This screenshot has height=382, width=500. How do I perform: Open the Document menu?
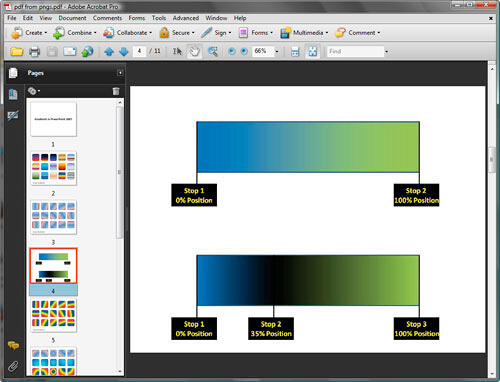[x=72, y=18]
